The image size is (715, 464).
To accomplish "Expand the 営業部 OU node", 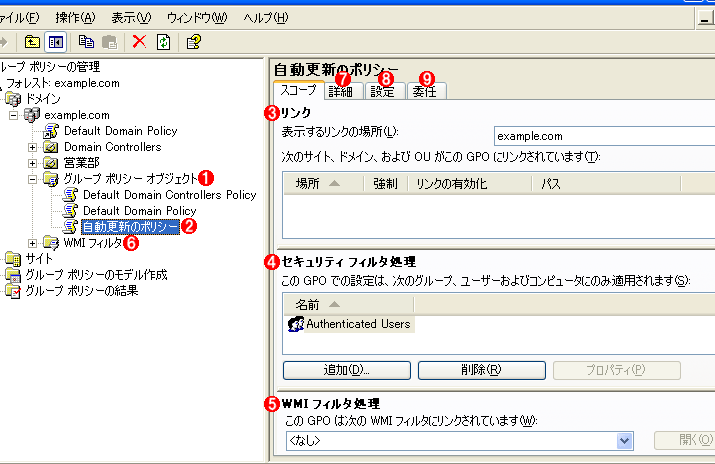I will coord(33,163).
